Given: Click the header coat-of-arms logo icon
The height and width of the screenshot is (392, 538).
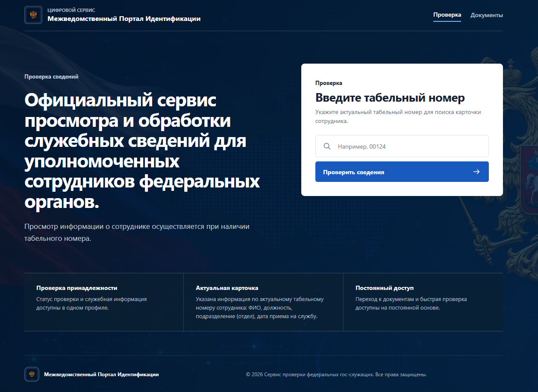Looking at the screenshot, I should [33, 15].
